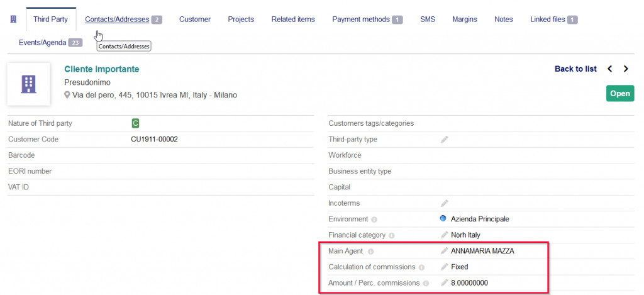This screenshot has width=644, height=295.
Task: Click pencil icon next to Incoterms
Action: coord(444,203)
